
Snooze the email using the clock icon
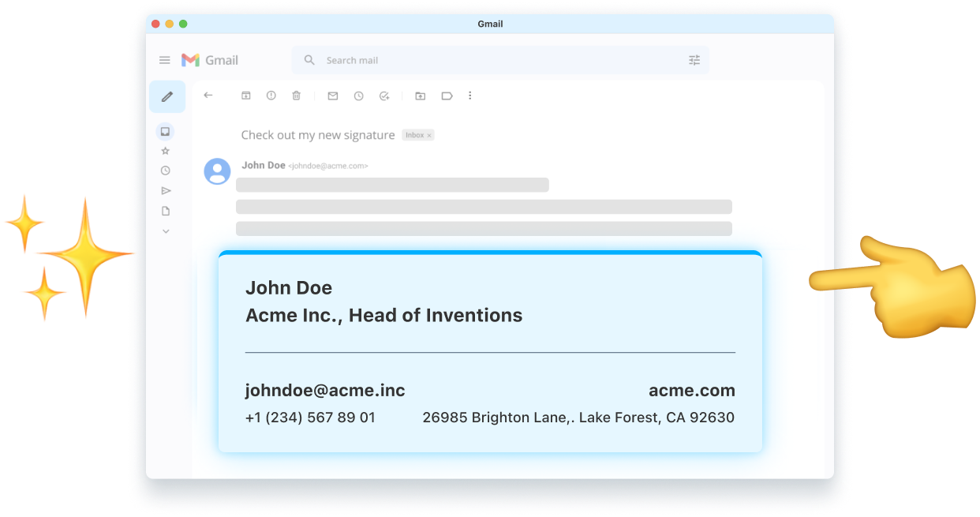pos(358,96)
